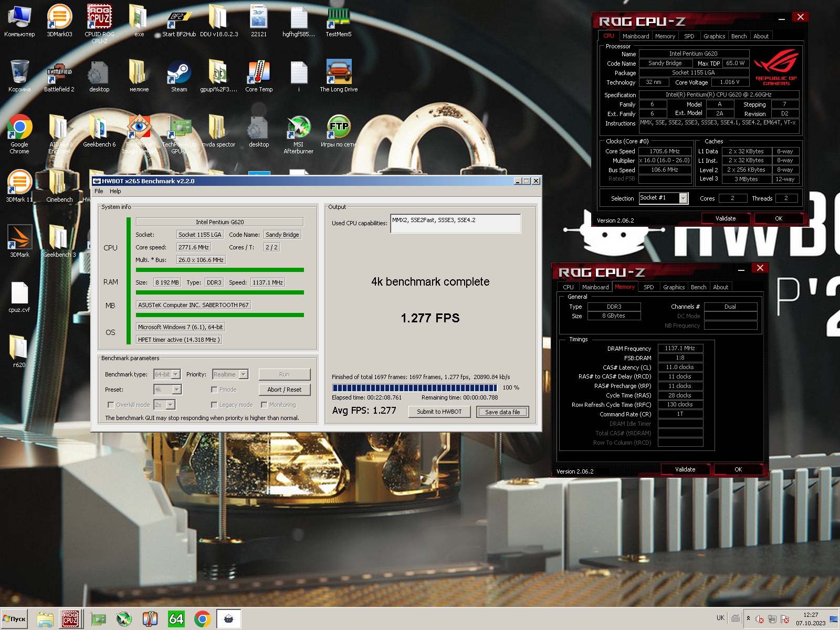Open Windows Explorer from the taskbar
This screenshot has height=630, width=840.
[45, 619]
